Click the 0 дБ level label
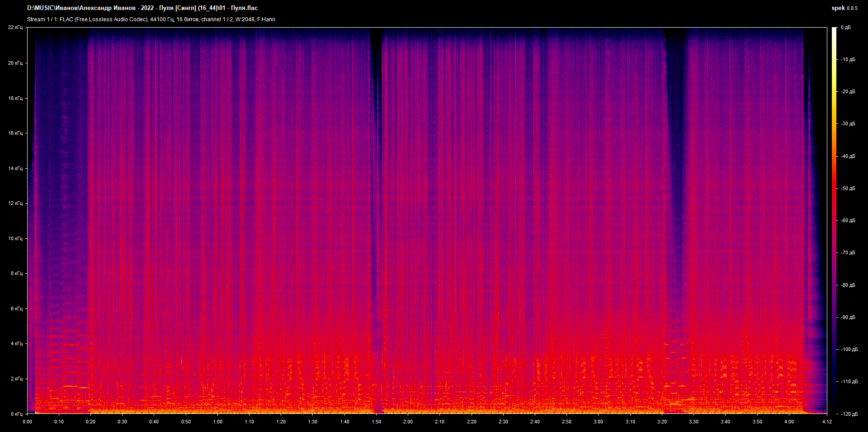 click(x=846, y=28)
